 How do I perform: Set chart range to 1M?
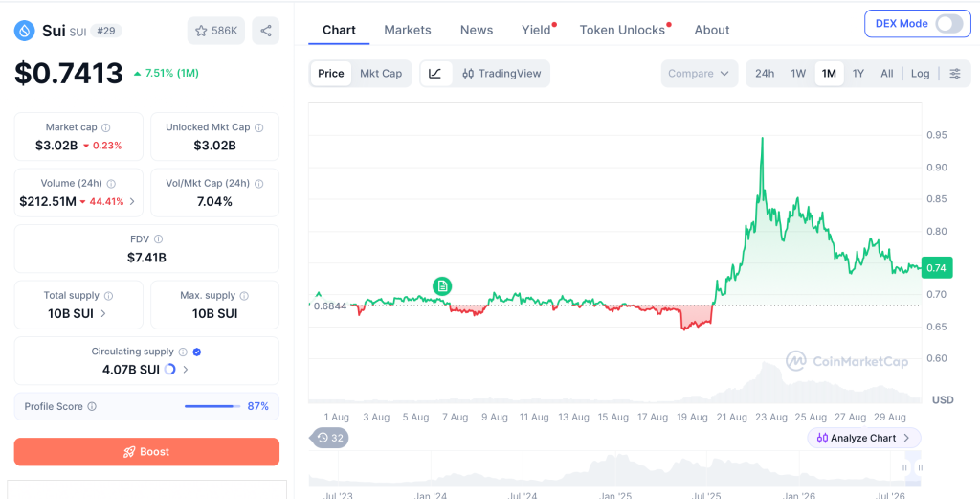coord(829,74)
